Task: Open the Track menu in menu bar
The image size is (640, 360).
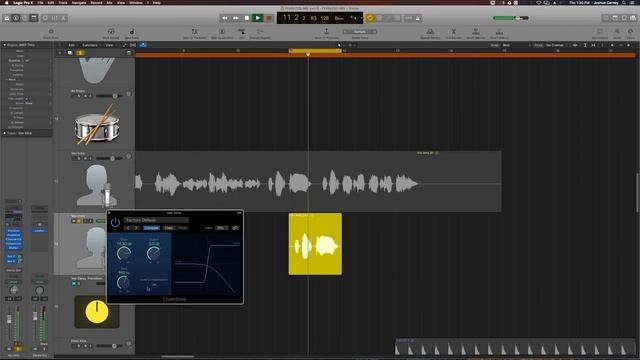Action: [x=63, y=2]
